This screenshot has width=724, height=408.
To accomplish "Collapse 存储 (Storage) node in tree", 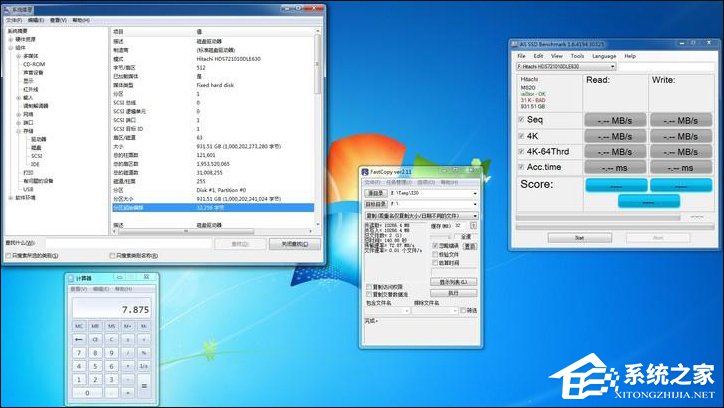I will click(18, 132).
